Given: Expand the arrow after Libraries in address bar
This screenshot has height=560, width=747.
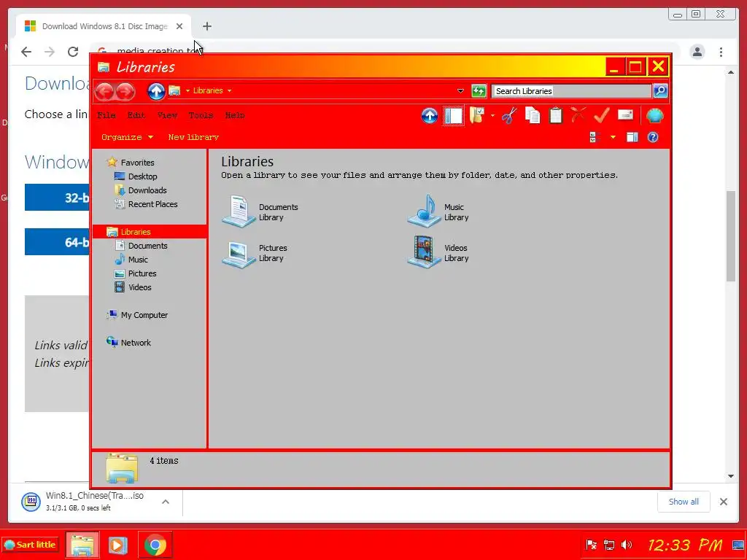Looking at the screenshot, I should point(229,90).
